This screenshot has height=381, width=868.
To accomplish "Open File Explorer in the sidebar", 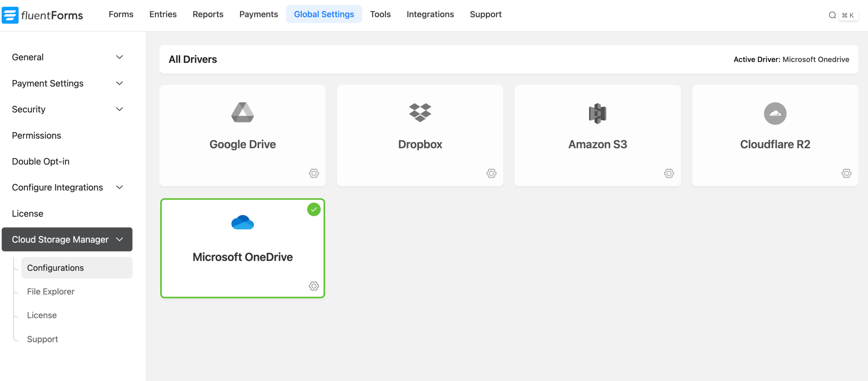I will click(51, 292).
